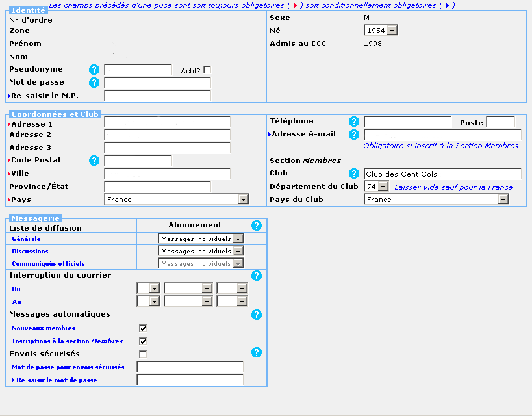Image resolution: width=532 pixels, height=416 pixels.
Task: Enable the Envois sécurisés checkbox
Action: point(143,354)
